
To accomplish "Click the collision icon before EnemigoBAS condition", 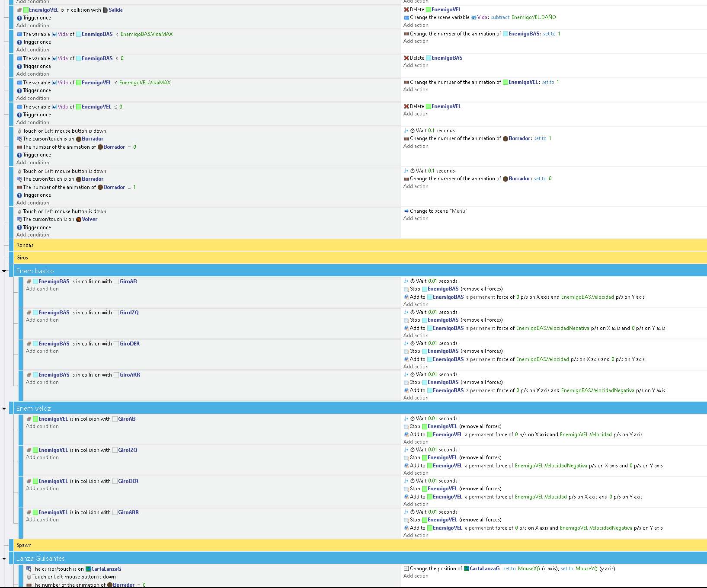I will pos(29,281).
